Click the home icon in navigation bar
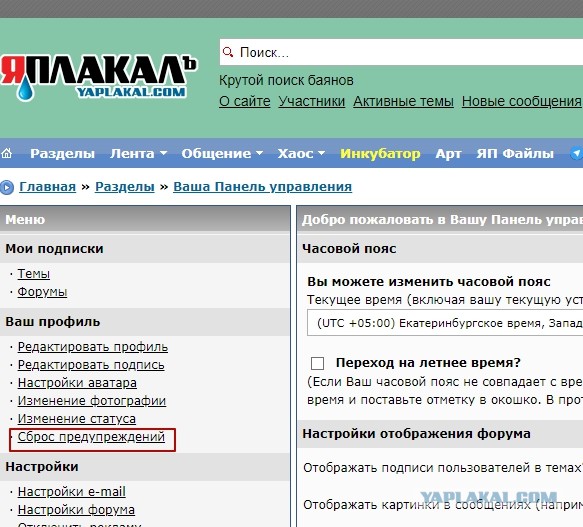Screen dimensions: 583x527 [x=6, y=153]
